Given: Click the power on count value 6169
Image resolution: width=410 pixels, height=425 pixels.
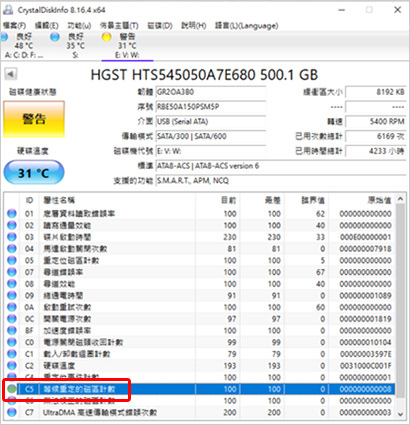Looking at the screenshot, I should pos(376,136).
